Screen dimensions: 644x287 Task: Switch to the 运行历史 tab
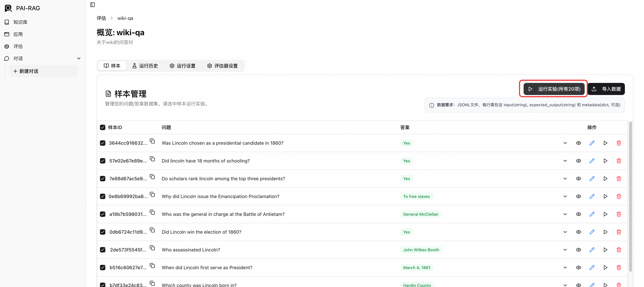(145, 66)
